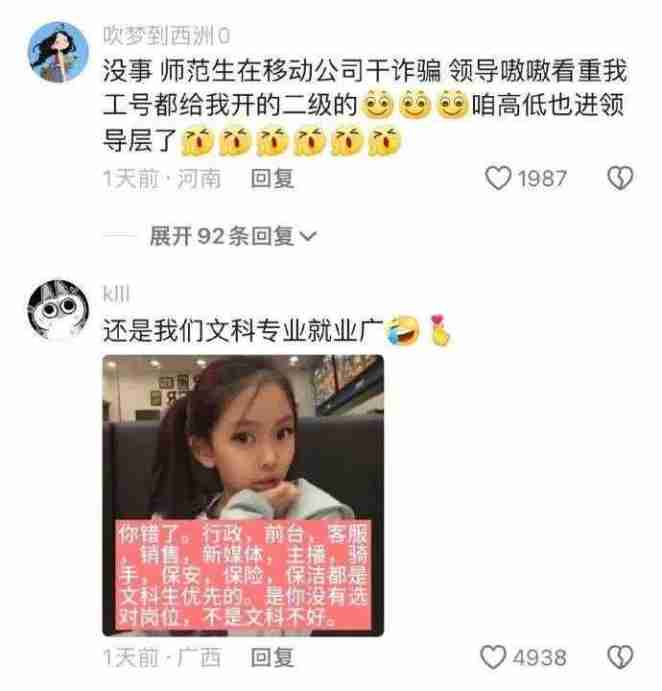Open username 吹梦到西洲 profile link
Viewport: 662px width, 691px height.
coord(167,35)
